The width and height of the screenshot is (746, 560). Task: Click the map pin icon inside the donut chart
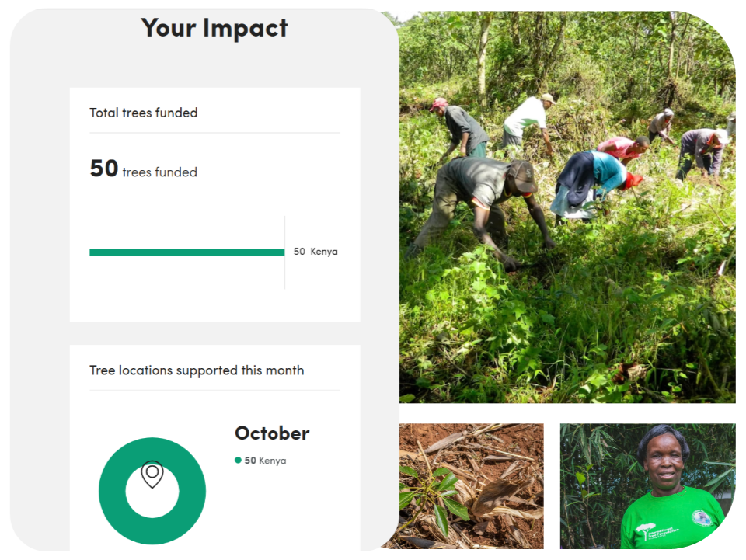(x=152, y=474)
